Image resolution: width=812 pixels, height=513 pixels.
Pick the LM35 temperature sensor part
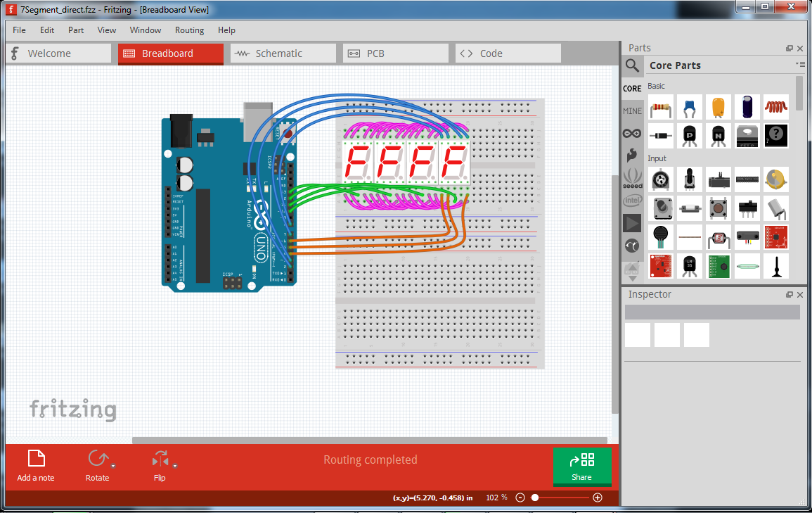pos(689,266)
